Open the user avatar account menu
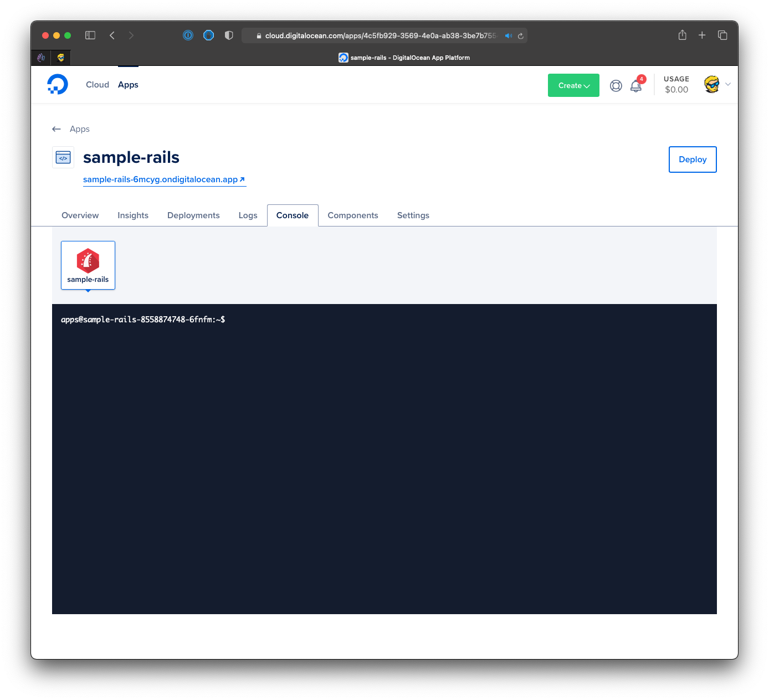The width and height of the screenshot is (769, 700). coord(712,85)
